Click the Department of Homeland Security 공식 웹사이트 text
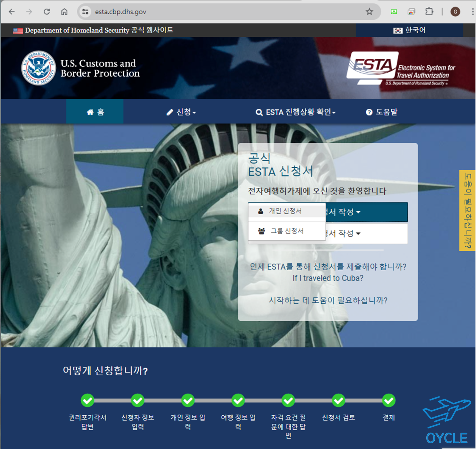Viewport: 476px width, 449px height. coord(99,30)
